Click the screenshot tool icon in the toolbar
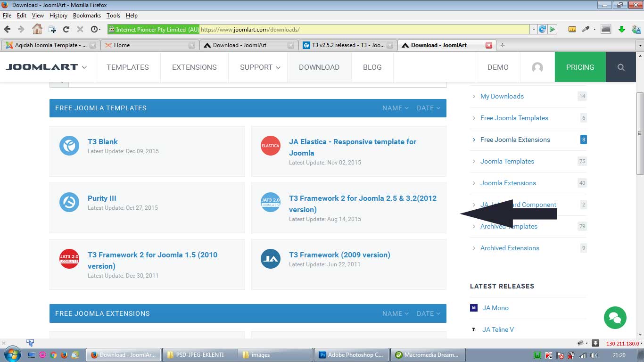This screenshot has height=362, width=644. (x=606, y=29)
